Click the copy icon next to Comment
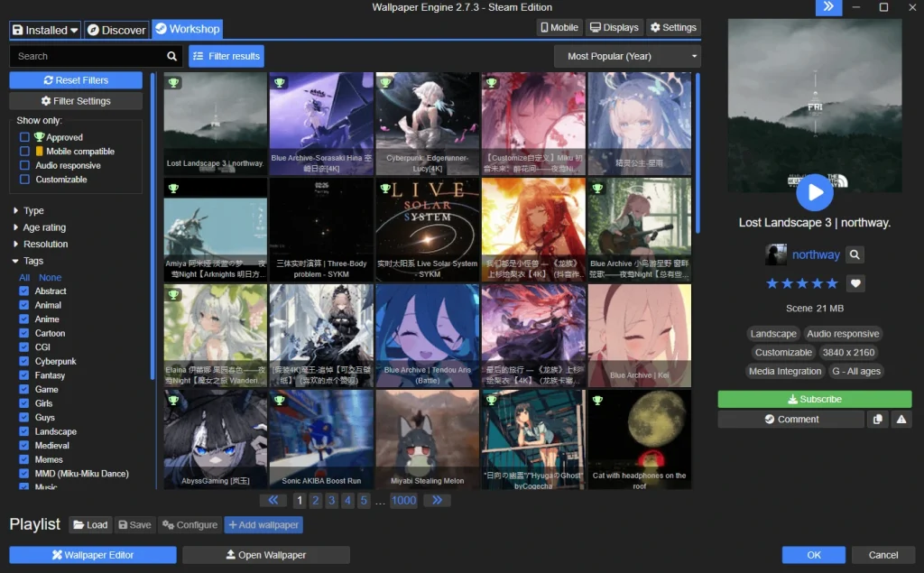This screenshot has height=573, width=924. 877,419
